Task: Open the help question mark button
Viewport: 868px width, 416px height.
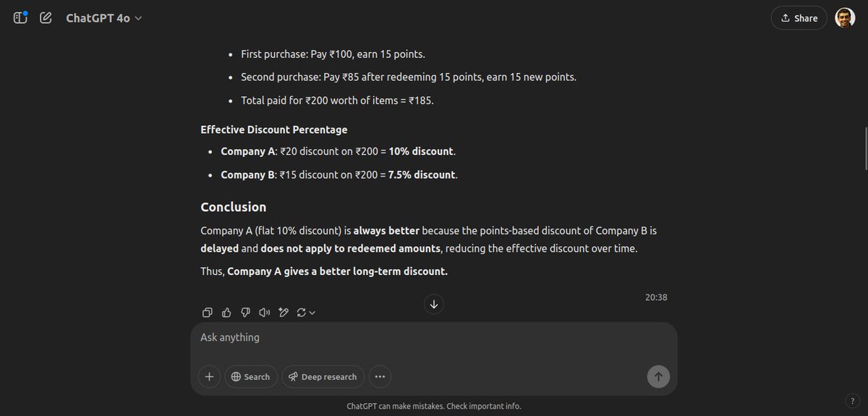Action: point(851,401)
